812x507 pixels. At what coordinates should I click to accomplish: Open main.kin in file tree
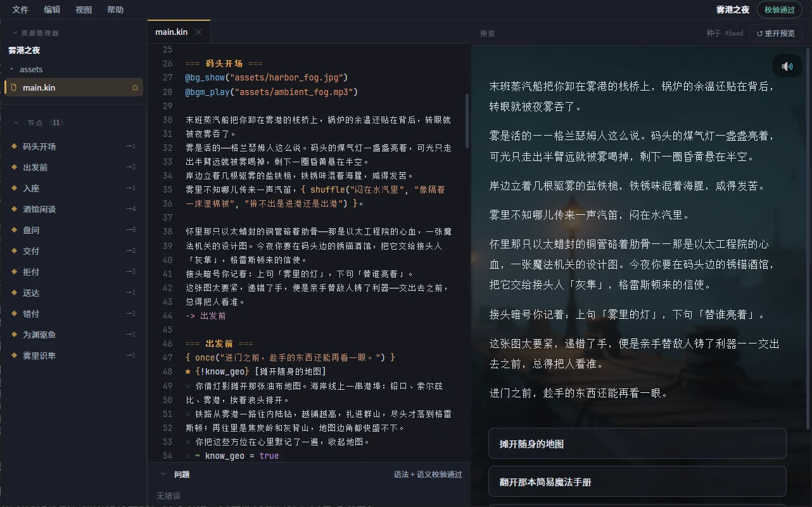(73, 87)
